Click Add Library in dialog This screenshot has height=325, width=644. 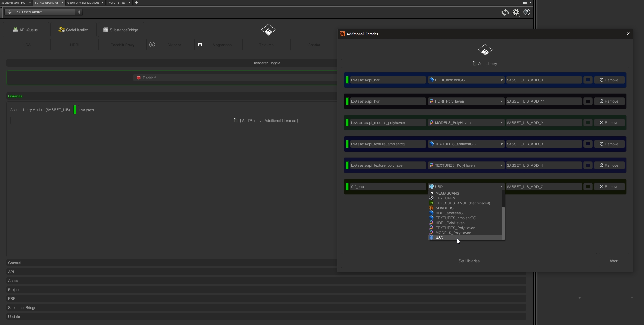[x=485, y=64]
